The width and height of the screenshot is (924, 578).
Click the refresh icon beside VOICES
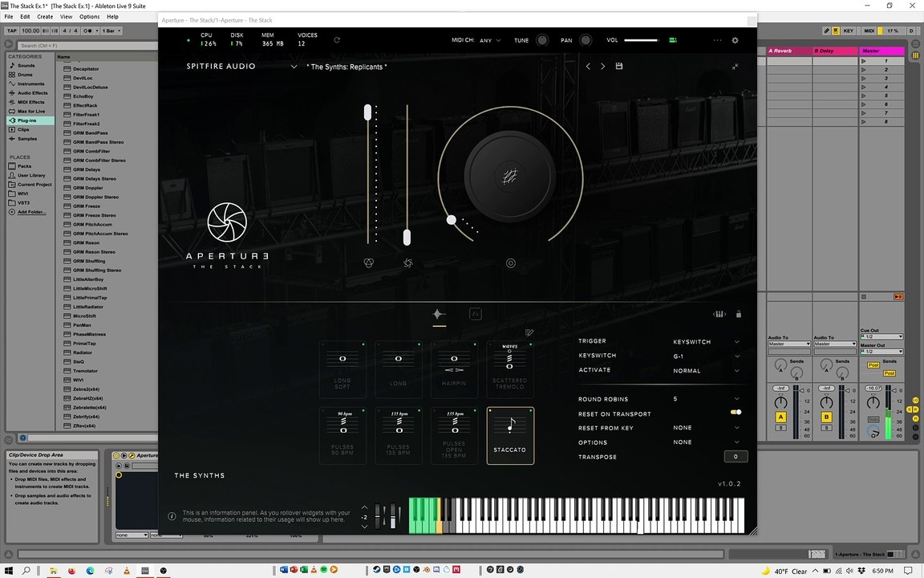(337, 40)
